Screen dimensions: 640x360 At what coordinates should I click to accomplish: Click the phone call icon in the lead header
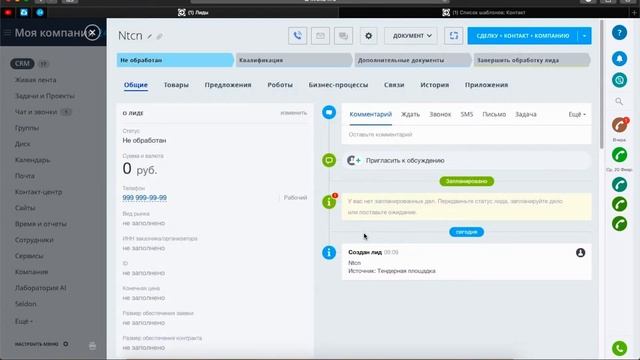point(298,36)
